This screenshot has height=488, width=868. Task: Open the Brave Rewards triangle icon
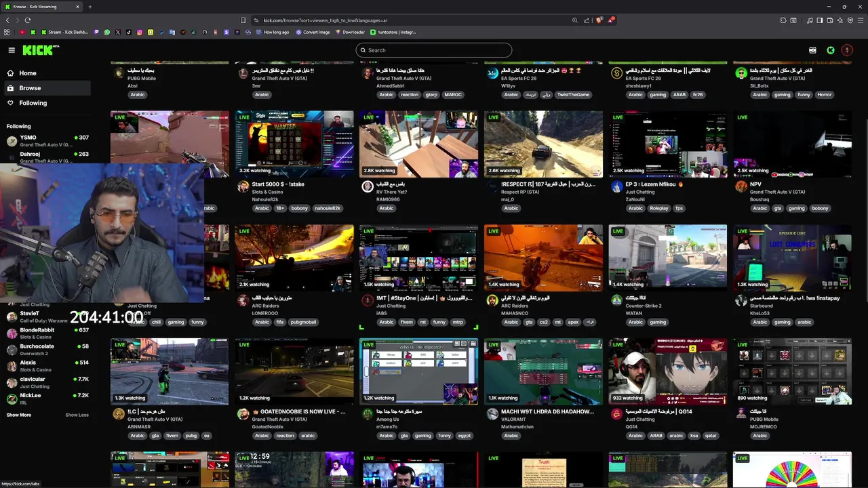[611, 20]
